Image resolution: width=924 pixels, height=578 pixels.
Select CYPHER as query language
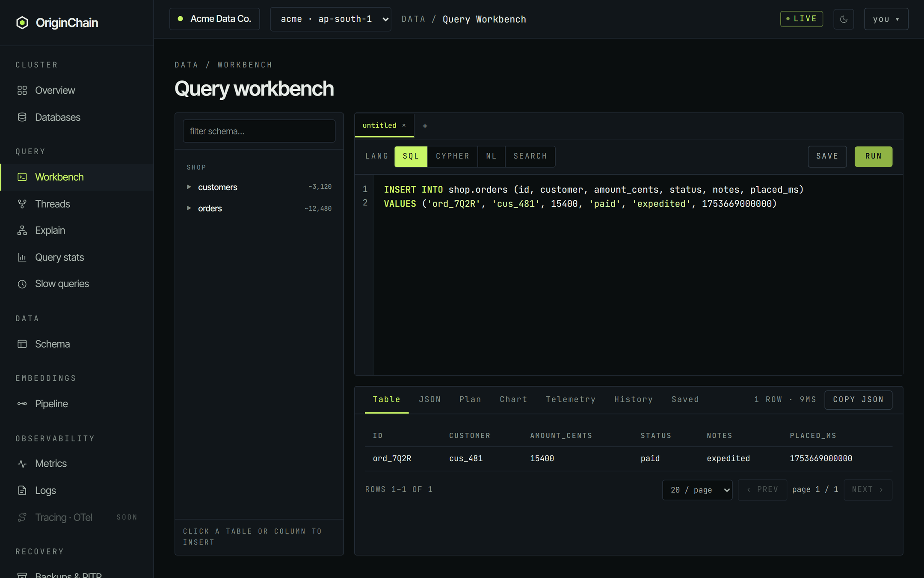point(453,156)
